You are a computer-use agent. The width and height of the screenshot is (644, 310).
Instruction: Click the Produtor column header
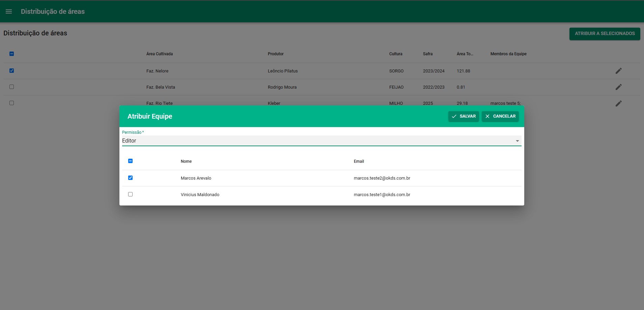point(276,54)
